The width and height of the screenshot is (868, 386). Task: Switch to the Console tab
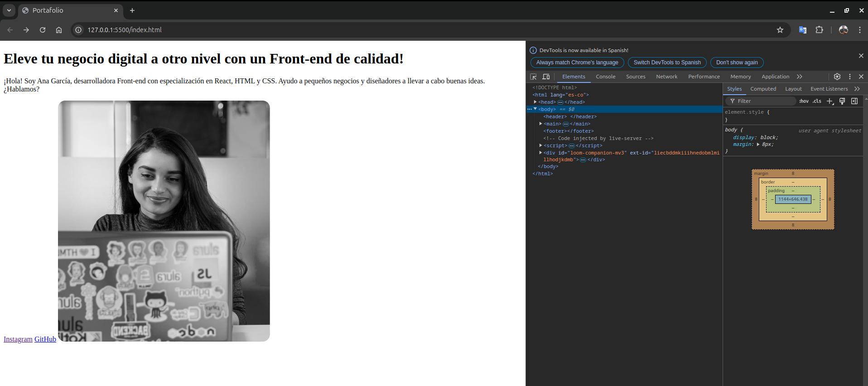[x=606, y=77]
